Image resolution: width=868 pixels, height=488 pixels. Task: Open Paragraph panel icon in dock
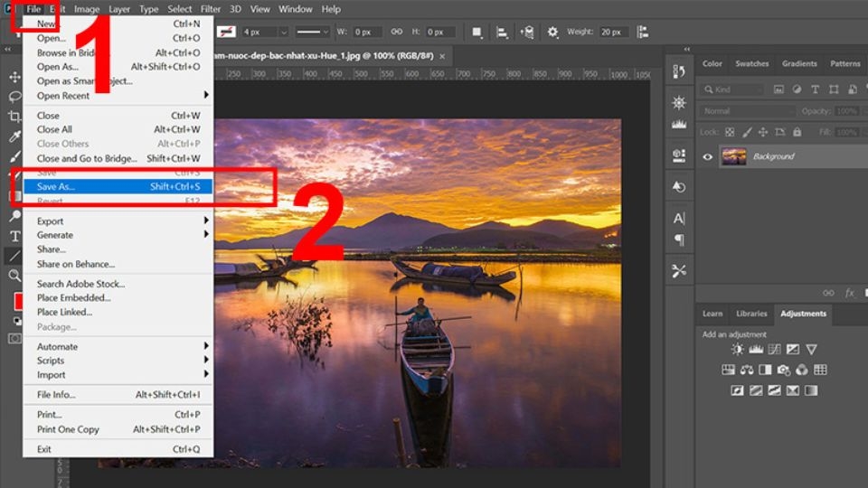[679, 240]
